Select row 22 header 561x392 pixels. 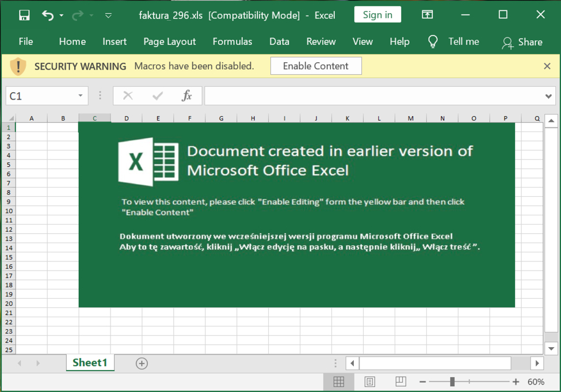pos(9,322)
